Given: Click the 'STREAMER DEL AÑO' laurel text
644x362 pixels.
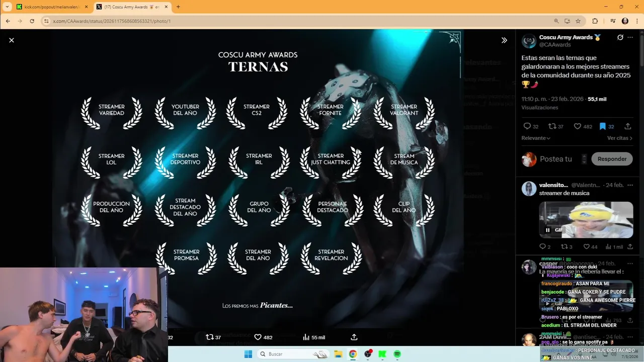Looking at the screenshot, I should (258, 255).
